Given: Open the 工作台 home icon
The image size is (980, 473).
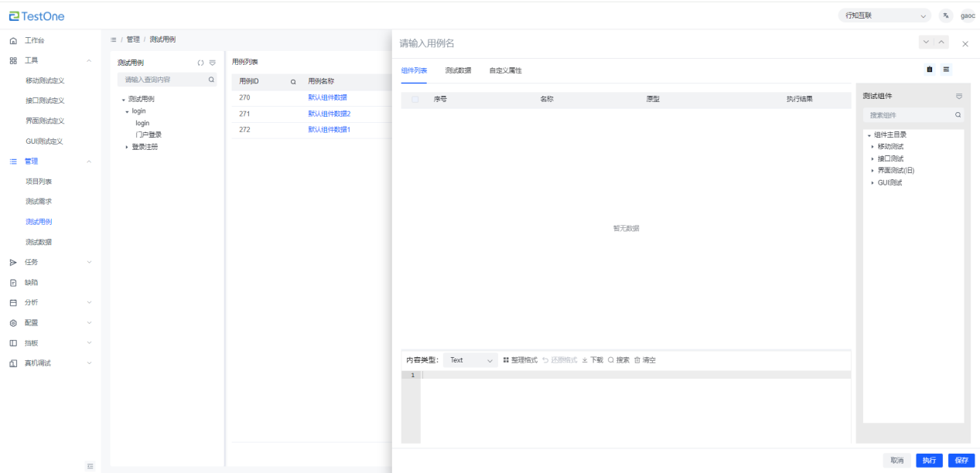Looking at the screenshot, I should tap(13, 40).
